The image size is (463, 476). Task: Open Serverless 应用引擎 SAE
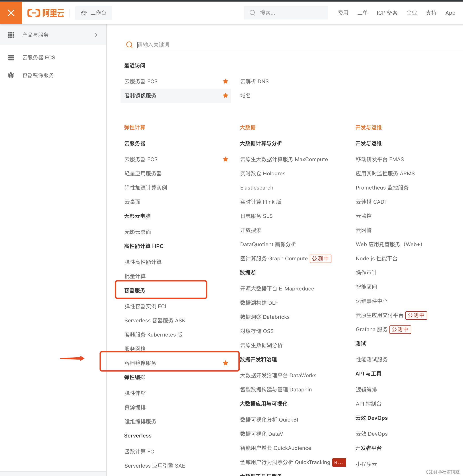155,466
